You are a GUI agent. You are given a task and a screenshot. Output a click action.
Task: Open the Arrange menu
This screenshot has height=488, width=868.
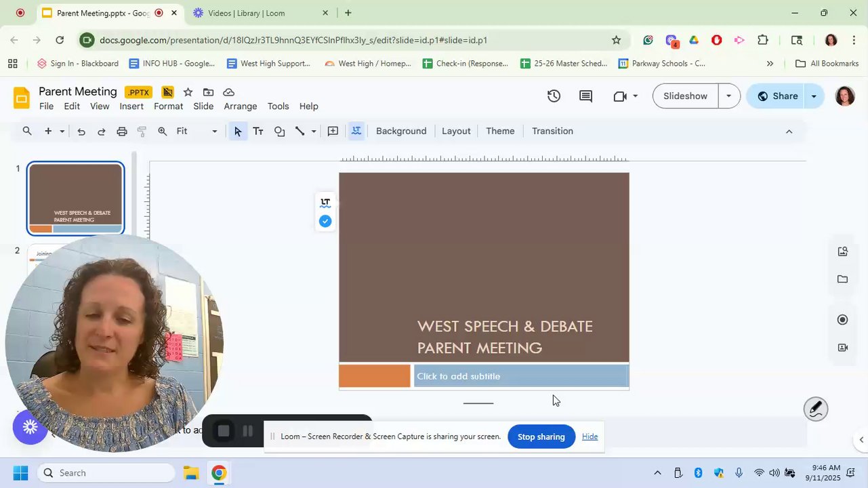tap(241, 106)
